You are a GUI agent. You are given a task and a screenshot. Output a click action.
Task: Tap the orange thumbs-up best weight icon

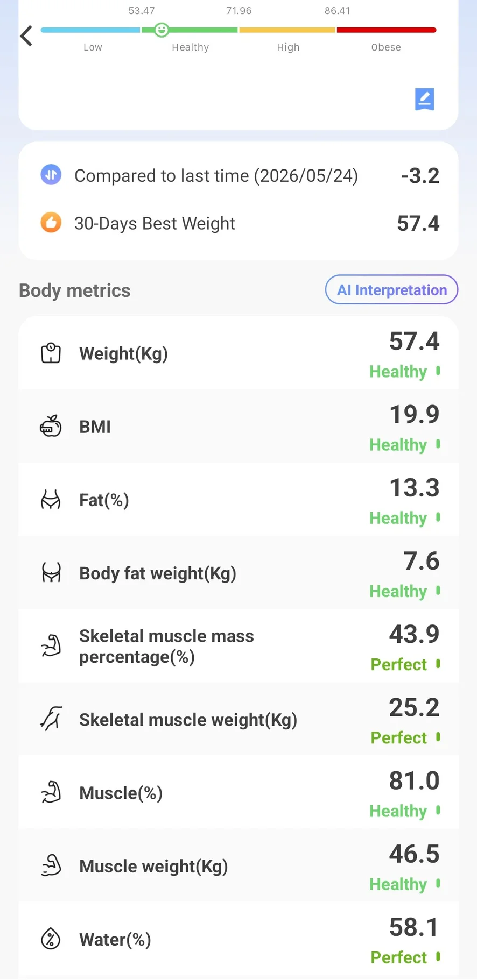coord(51,222)
